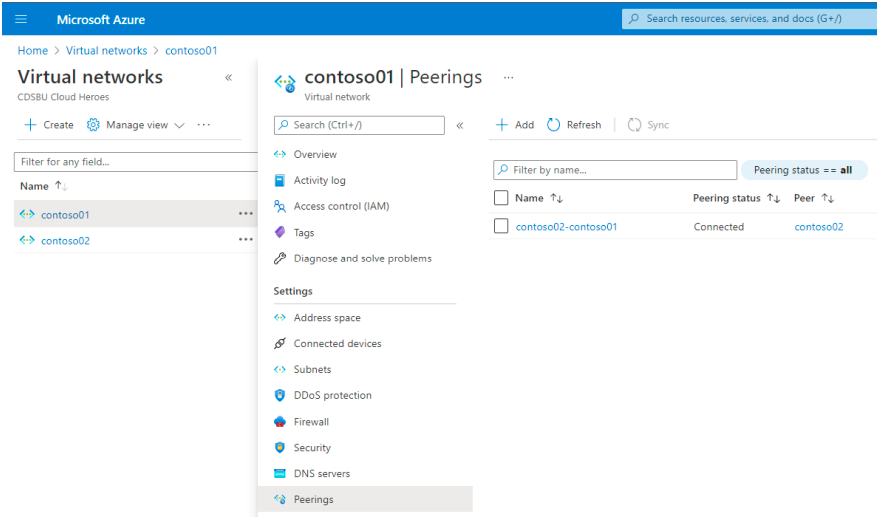This screenshot has width=882, height=529.
Task: Open ellipsis menu next to Peerings title
Action: [x=508, y=78]
